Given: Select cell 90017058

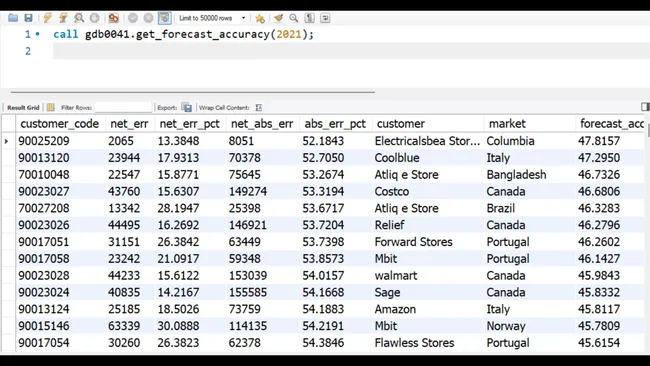Looking at the screenshot, I should tap(44, 259).
